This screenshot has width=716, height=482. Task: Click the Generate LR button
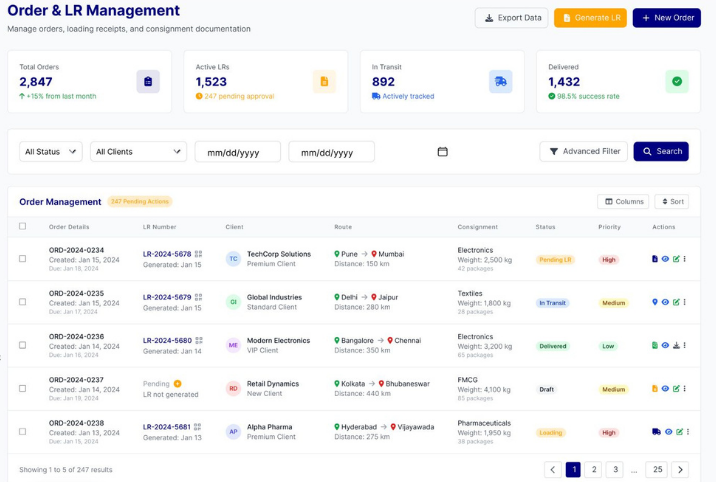click(x=590, y=17)
